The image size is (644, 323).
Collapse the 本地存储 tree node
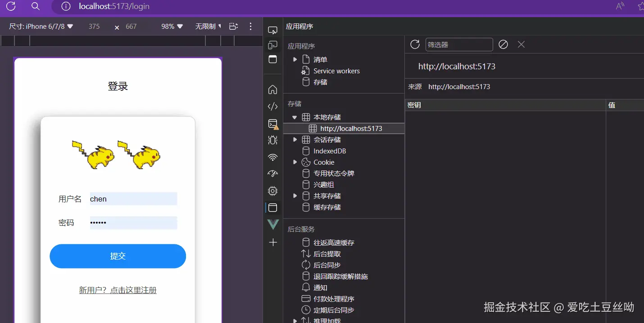(295, 117)
